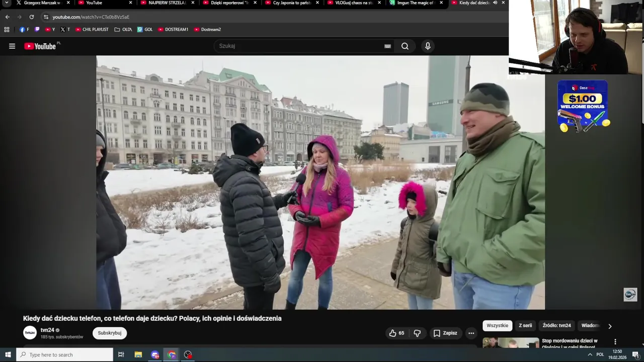Open the YouTube hamburger guide menu
644x362 pixels.
click(12, 46)
